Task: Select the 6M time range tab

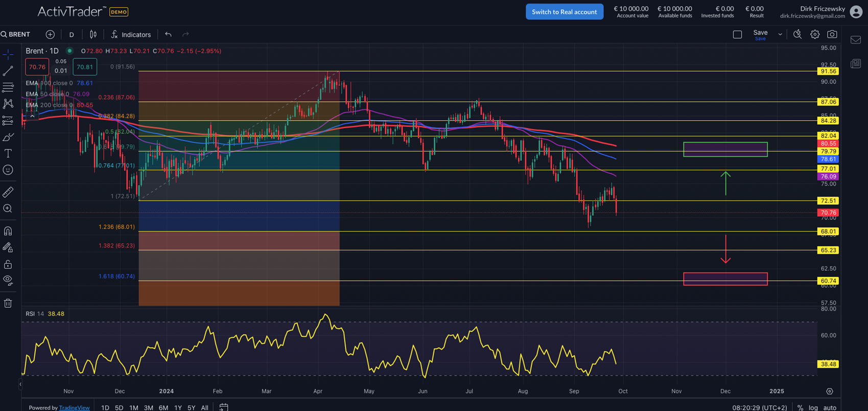Action: (x=163, y=407)
